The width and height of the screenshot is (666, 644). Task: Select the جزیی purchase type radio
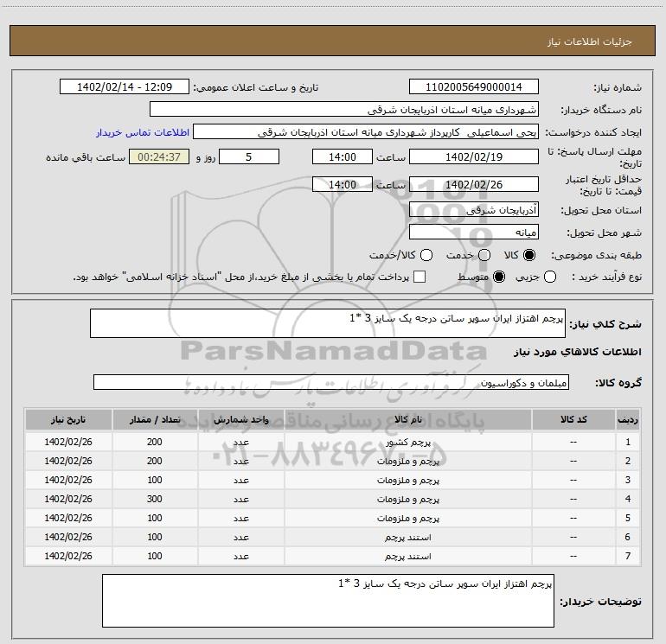[550, 277]
